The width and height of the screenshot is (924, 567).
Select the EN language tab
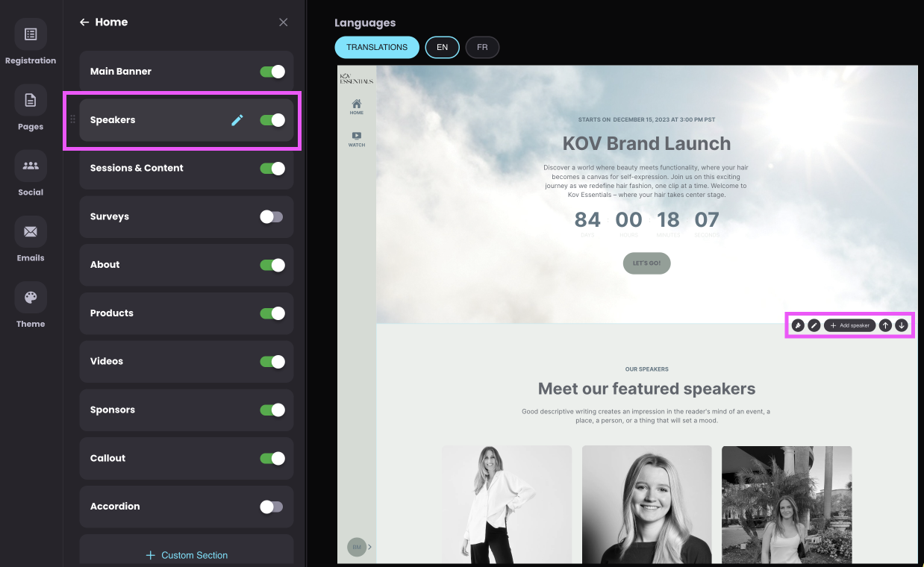click(443, 47)
